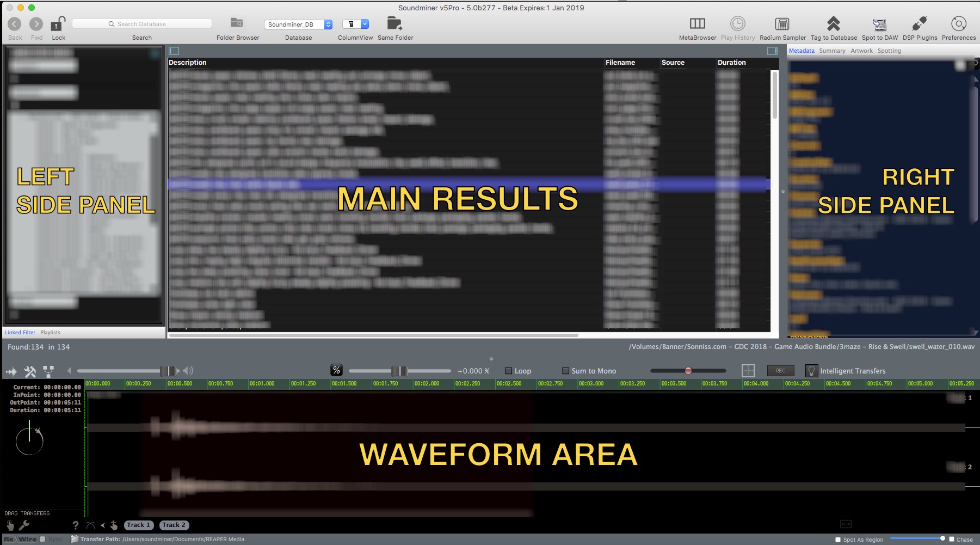The image size is (980, 545).
Task: Enable Spot As Region checkbox
Action: pos(838,540)
